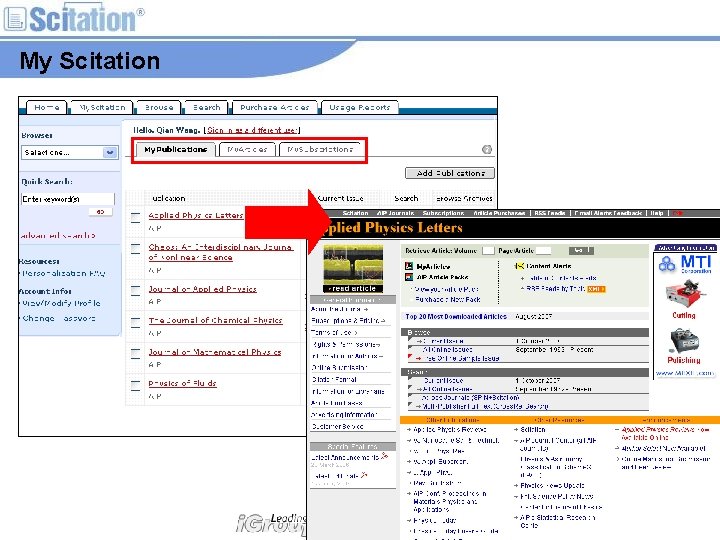Click the row icon beside Physics of Fluids
The width and height of the screenshot is (720, 540).
click(135, 385)
